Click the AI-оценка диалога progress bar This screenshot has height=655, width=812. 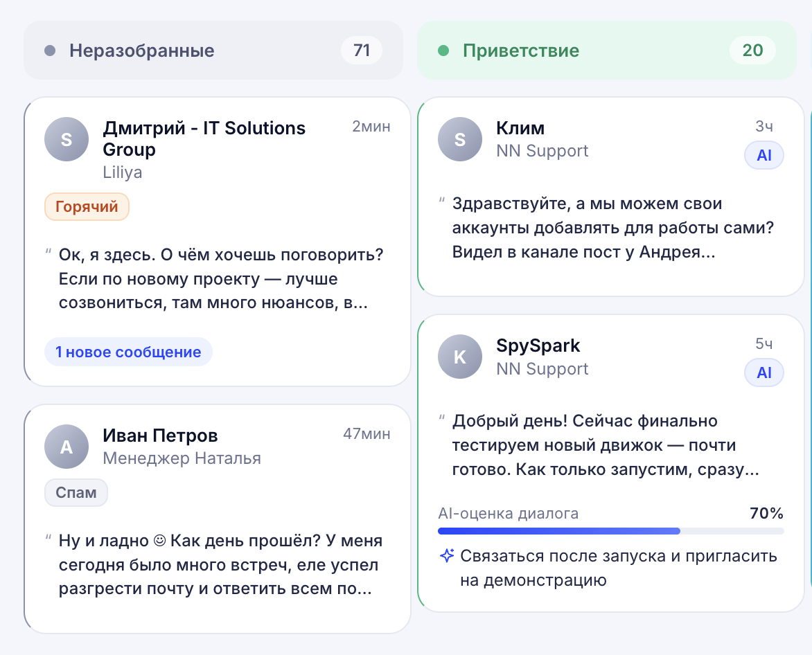pos(610,531)
